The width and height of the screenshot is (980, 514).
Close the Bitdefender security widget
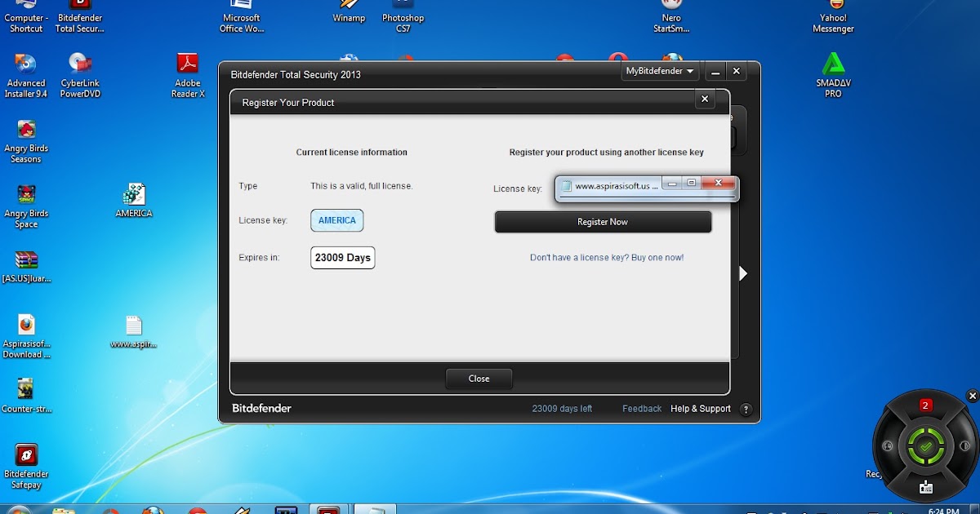coord(972,396)
